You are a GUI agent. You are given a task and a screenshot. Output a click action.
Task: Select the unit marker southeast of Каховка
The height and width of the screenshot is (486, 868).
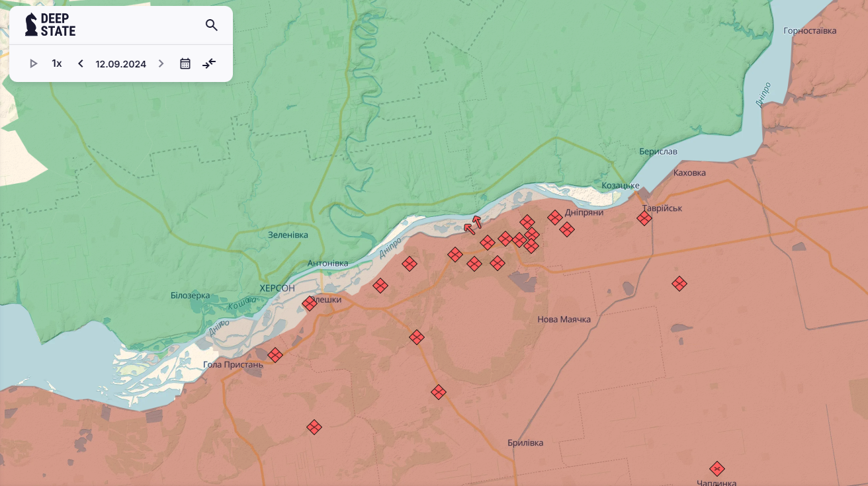pos(679,284)
